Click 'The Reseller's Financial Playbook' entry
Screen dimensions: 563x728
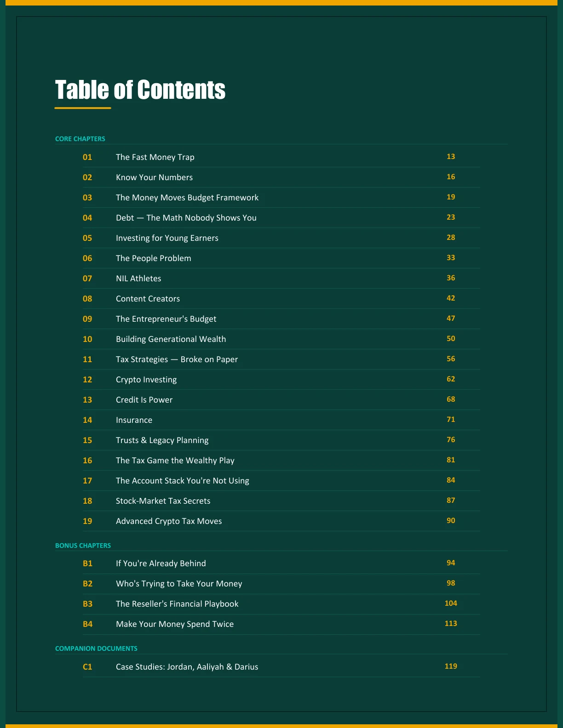pos(177,604)
